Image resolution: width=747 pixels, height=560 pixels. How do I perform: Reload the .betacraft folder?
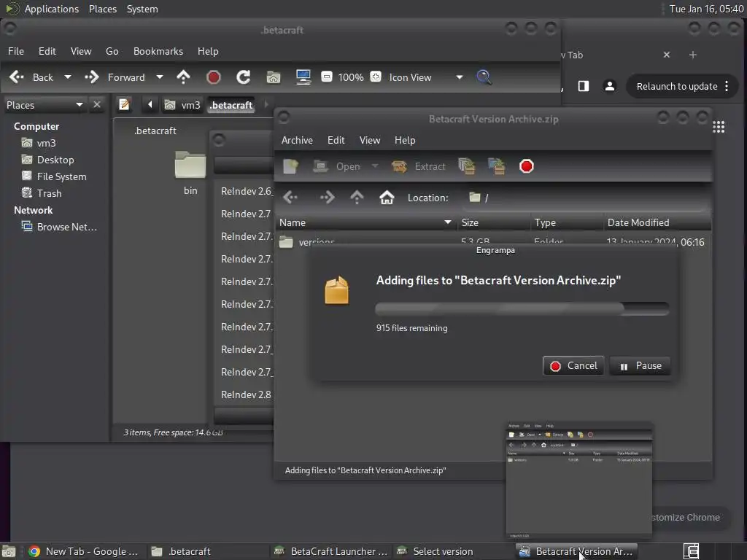(244, 77)
